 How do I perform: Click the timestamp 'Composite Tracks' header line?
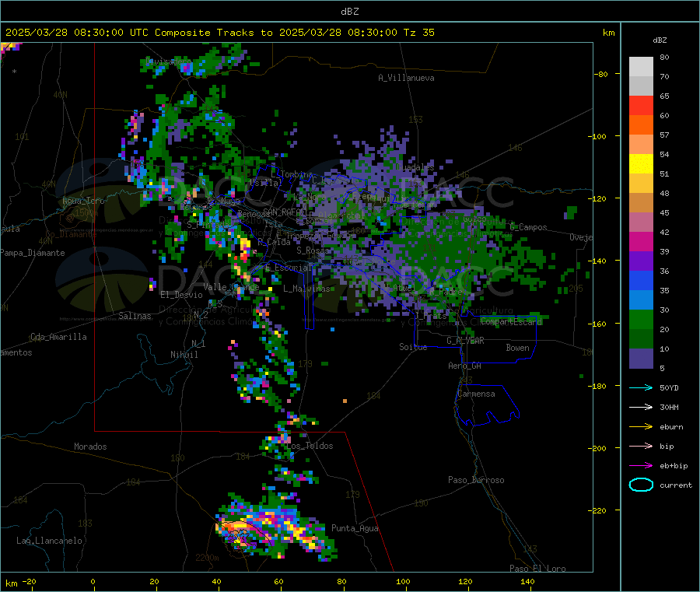(x=219, y=33)
